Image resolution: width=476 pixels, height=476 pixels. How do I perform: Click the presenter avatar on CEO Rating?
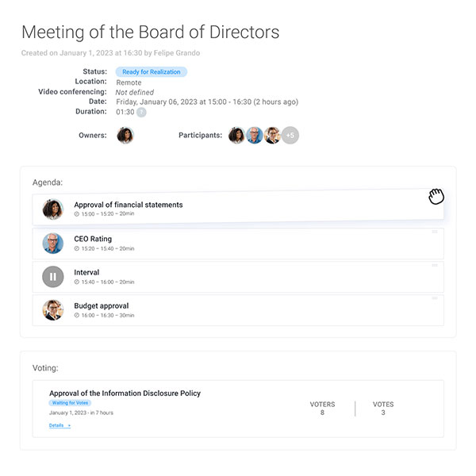53,244
